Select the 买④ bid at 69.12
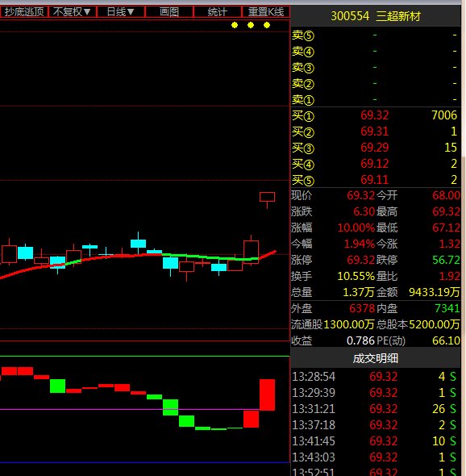 375,164
